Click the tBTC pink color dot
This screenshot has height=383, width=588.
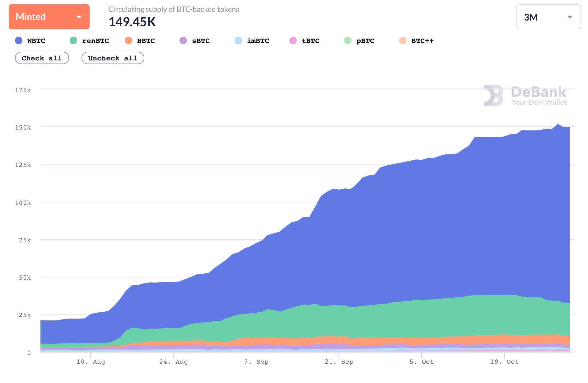click(x=293, y=40)
